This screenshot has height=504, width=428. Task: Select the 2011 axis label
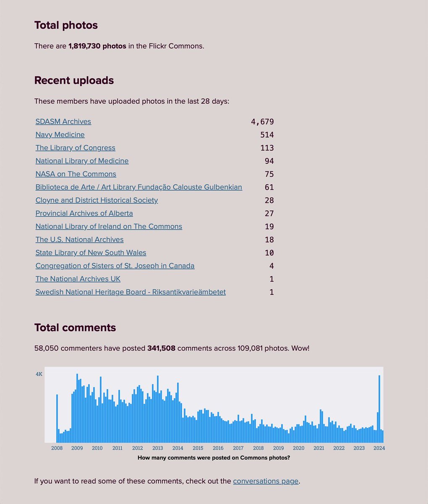[x=117, y=448]
